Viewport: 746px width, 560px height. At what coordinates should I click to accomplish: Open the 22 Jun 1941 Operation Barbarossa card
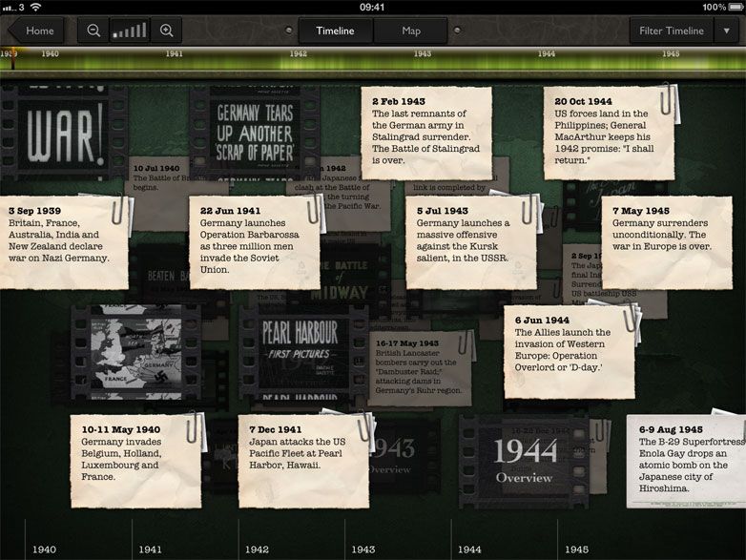(x=255, y=242)
